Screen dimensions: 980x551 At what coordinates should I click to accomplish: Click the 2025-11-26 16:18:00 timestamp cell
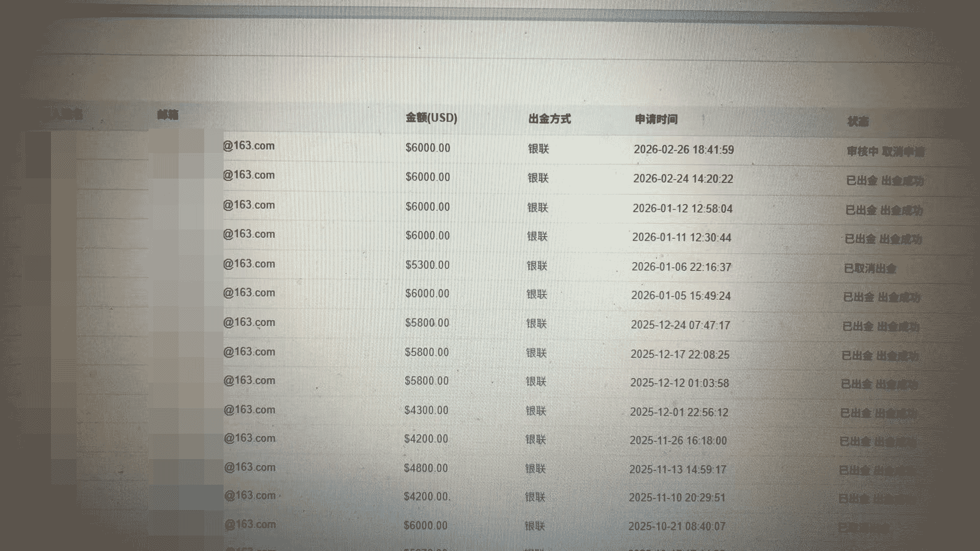pos(678,441)
